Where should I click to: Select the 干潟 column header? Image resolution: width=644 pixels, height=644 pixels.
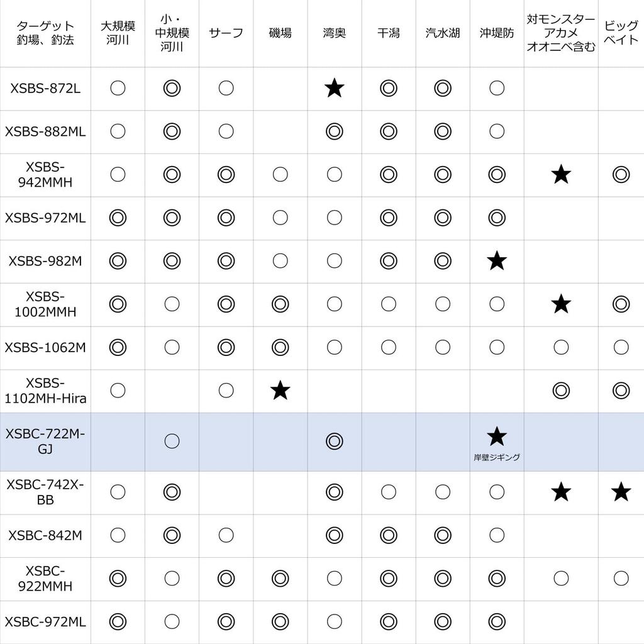389,33
